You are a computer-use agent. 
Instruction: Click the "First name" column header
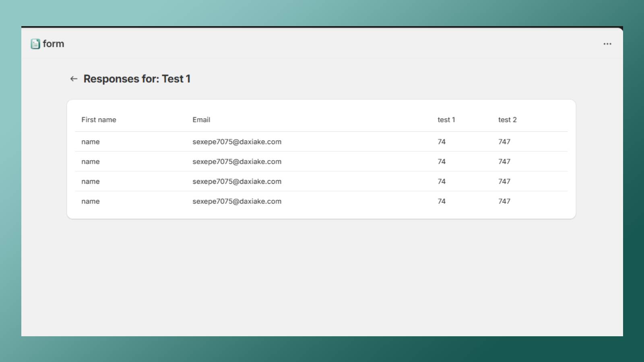coord(99,119)
